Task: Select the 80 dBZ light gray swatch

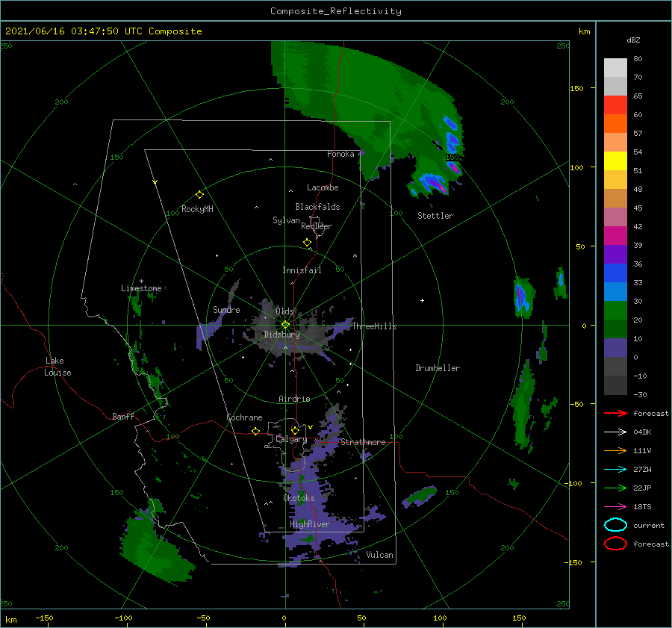Action: pyautogui.click(x=615, y=67)
